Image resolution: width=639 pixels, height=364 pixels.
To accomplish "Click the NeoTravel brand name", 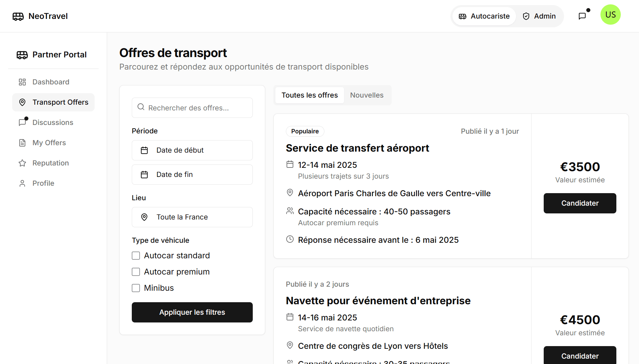I will coord(48,16).
